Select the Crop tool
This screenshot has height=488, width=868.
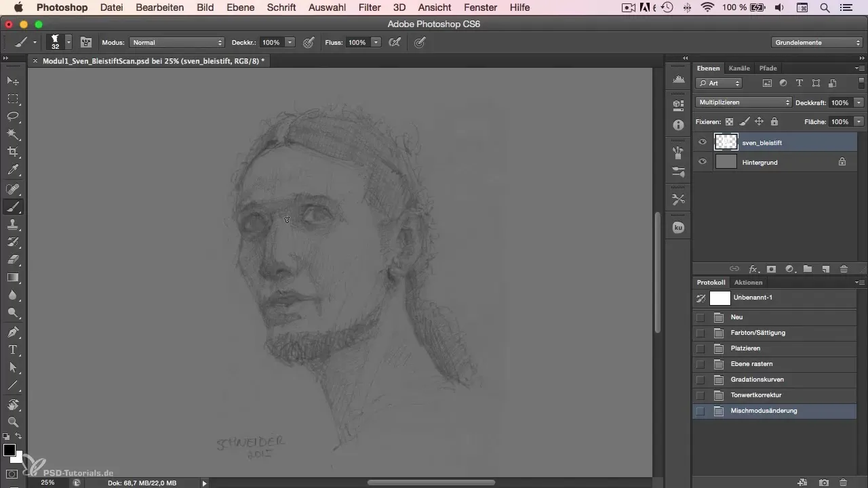click(13, 152)
